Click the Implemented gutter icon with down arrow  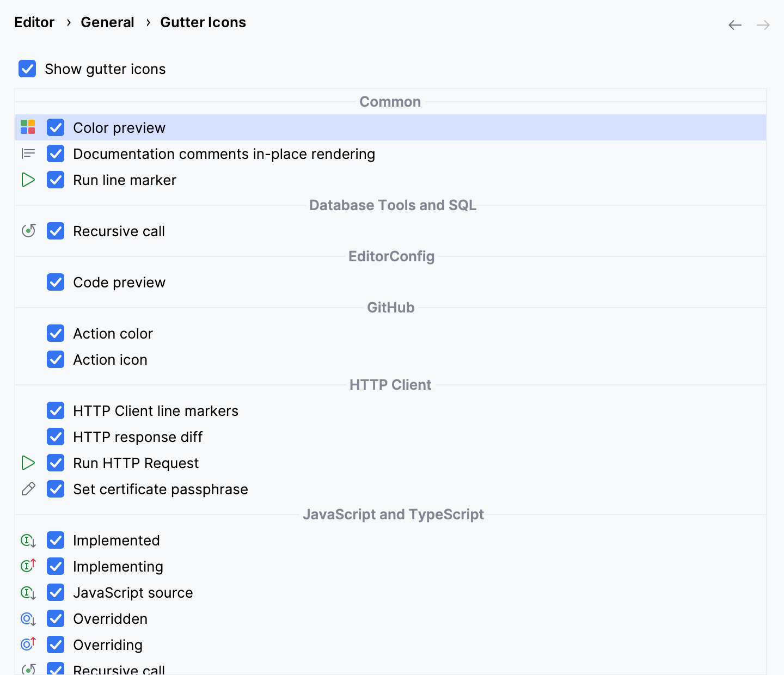pyautogui.click(x=28, y=540)
